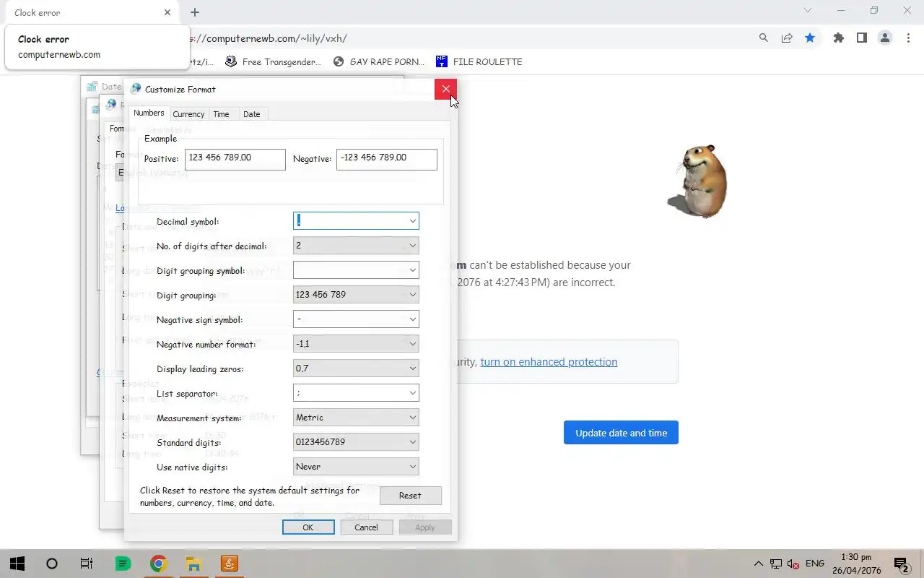Click the dancing hamster image
The width and height of the screenshot is (924, 578).
[x=697, y=181]
